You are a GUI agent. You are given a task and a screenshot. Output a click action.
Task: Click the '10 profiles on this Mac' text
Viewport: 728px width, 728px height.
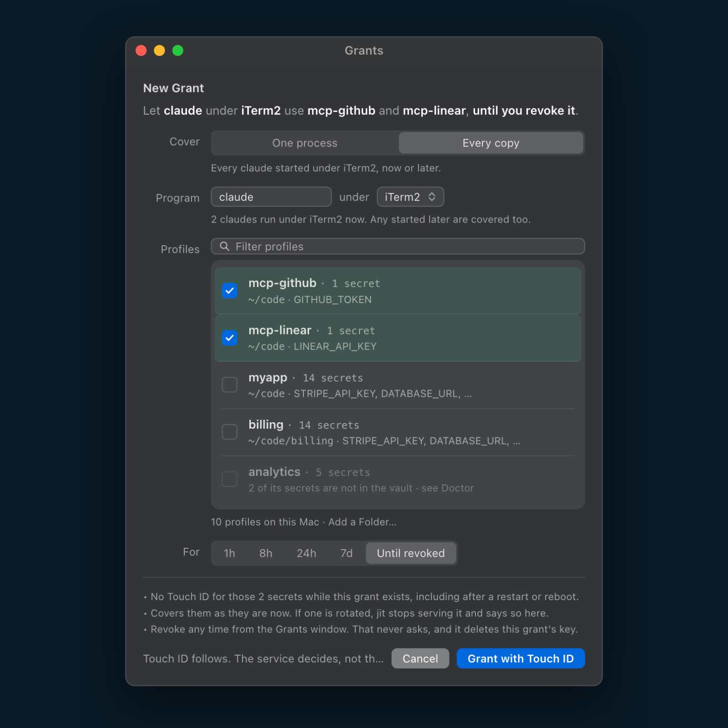[x=265, y=522]
